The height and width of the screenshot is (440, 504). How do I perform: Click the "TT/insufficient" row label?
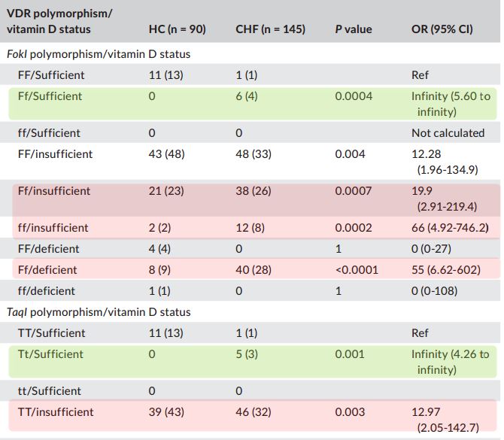click(56, 412)
